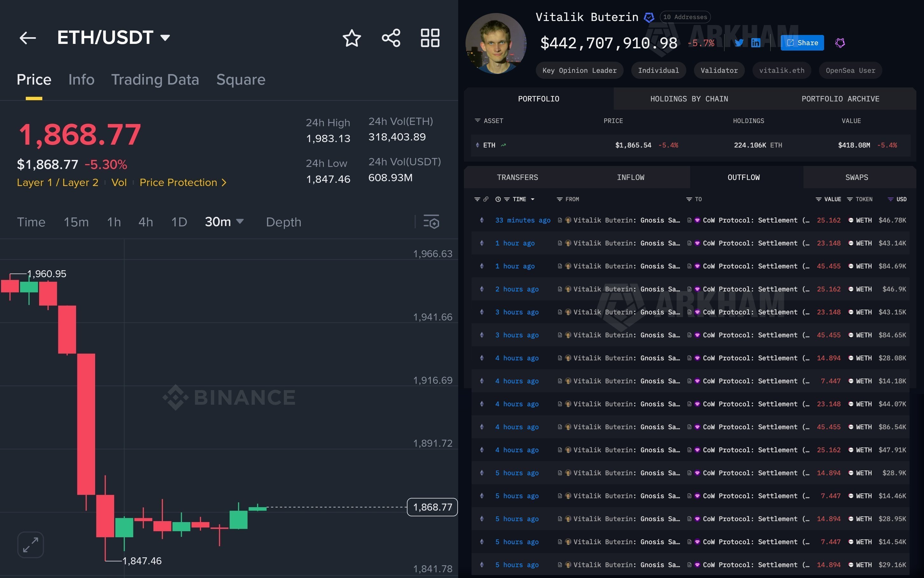Click the blue Share button
Viewport: 924px width, 578px height.
click(802, 42)
